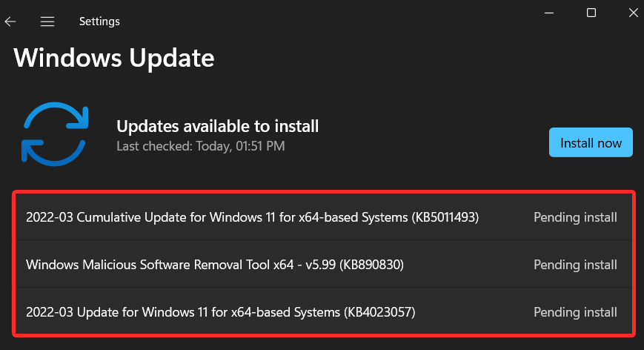Click the blue Windows Update sync icon
644x350 pixels.
click(x=55, y=134)
